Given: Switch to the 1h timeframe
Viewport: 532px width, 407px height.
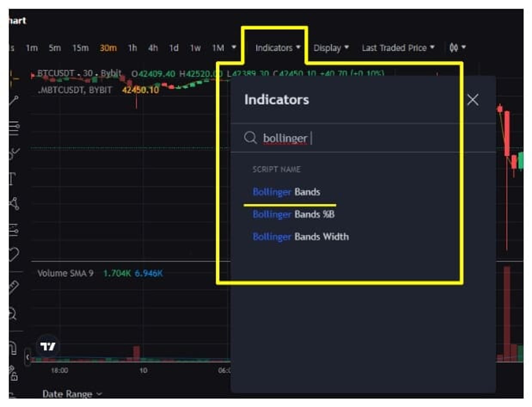Looking at the screenshot, I should coord(132,48).
